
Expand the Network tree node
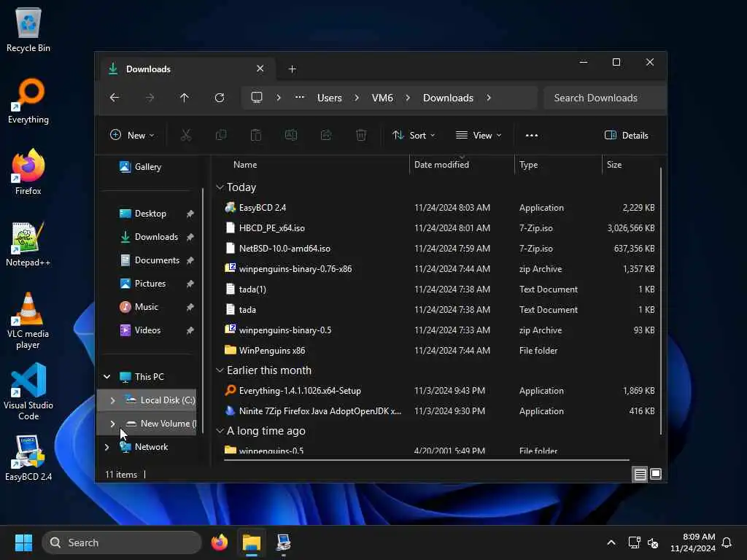(107, 447)
